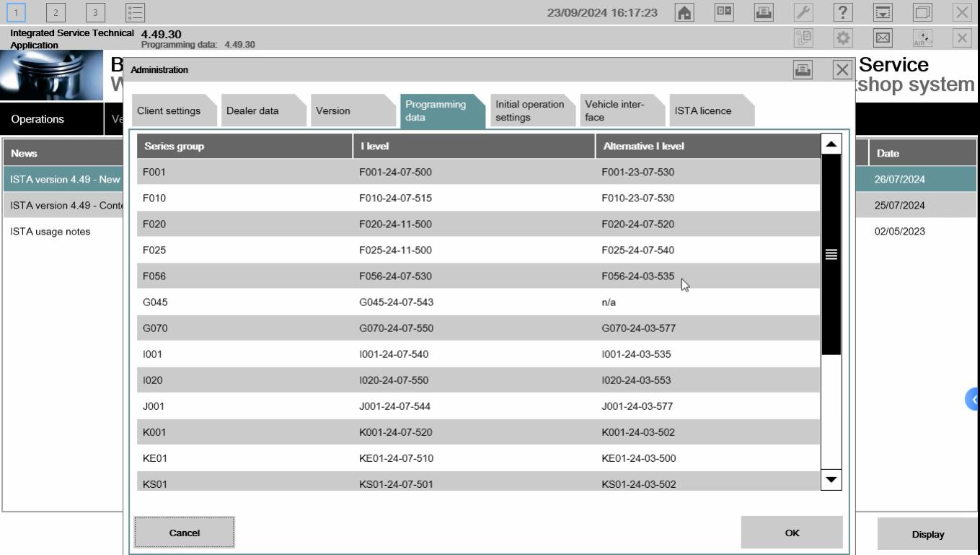Switch to Dealer data tab
The image size is (980, 555).
point(263,111)
